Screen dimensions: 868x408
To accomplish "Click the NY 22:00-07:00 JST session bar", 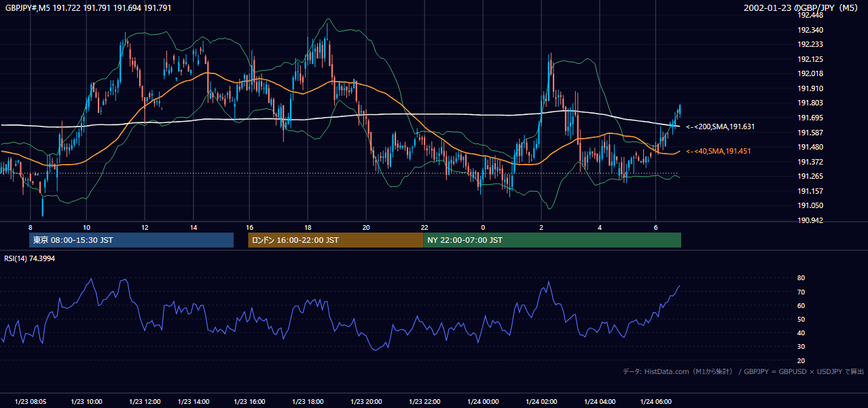I will click(552, 240).
